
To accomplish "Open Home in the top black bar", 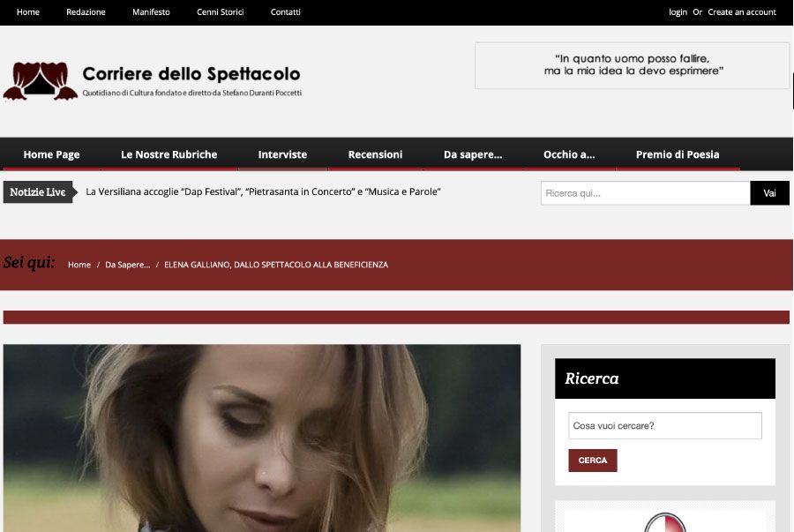I will tap(28, 11).
